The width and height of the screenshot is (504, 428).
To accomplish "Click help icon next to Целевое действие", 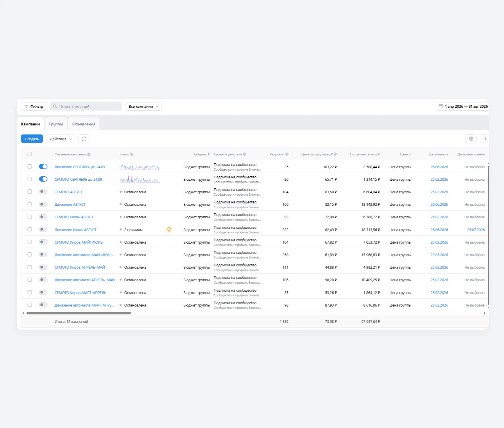I will [245, 154].
